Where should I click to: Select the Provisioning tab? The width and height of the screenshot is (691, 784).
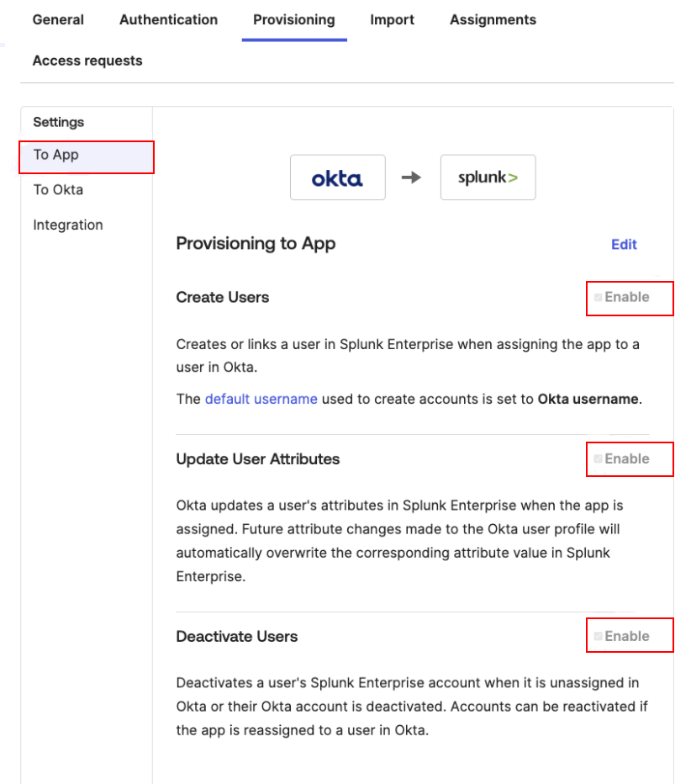pyautogui.click(x=294, y=19)
